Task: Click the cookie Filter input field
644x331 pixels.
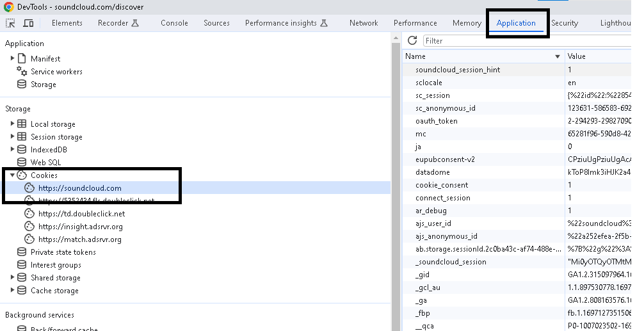Action: (x=527, y=41)
